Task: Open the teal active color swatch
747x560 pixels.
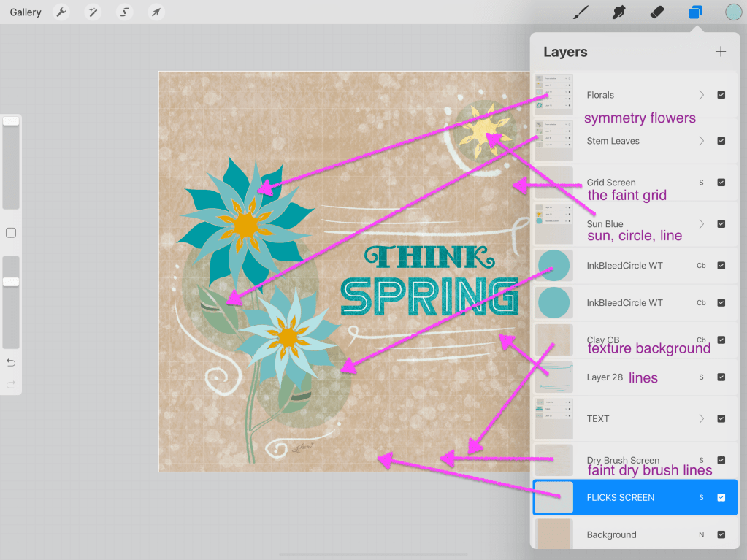Action: tap(733, 12)
